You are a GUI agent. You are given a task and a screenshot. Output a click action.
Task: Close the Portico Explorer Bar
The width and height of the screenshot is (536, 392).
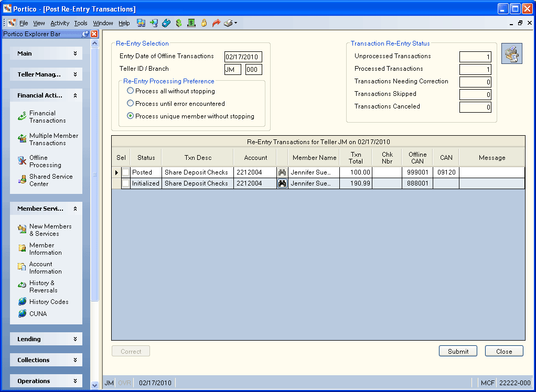click(94, 34)
